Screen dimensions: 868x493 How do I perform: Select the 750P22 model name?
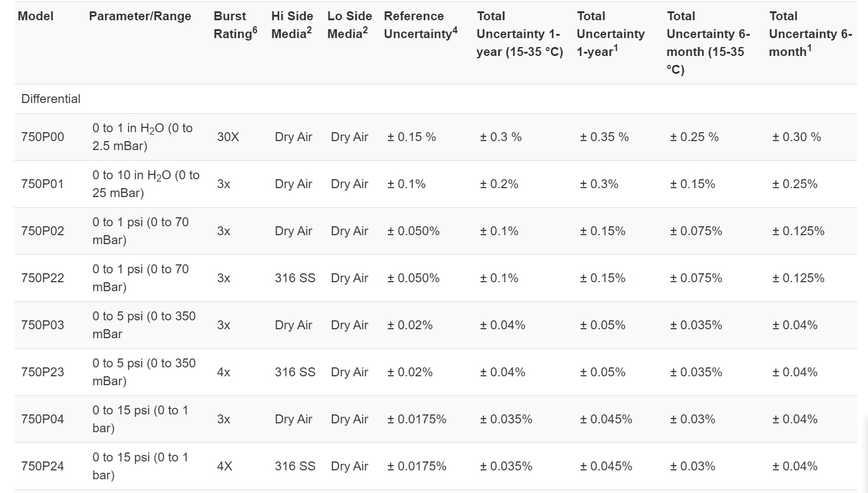click(42, 278)
